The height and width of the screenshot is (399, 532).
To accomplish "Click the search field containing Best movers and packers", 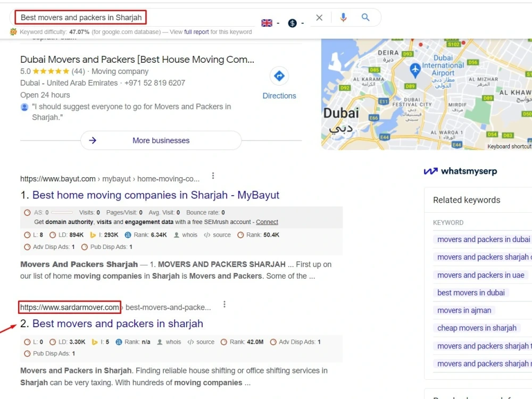I will tap(81, 18).
